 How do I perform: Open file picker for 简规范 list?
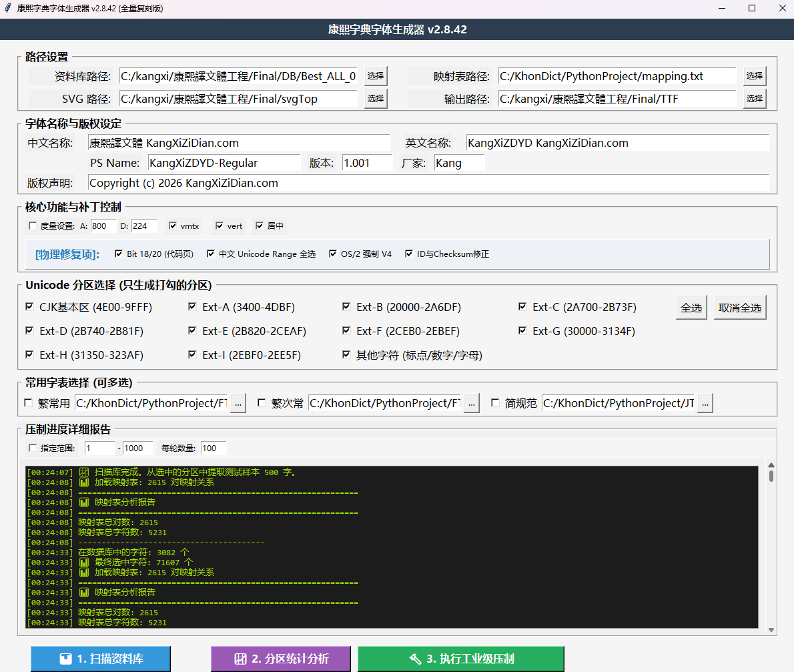coord(705,403)
